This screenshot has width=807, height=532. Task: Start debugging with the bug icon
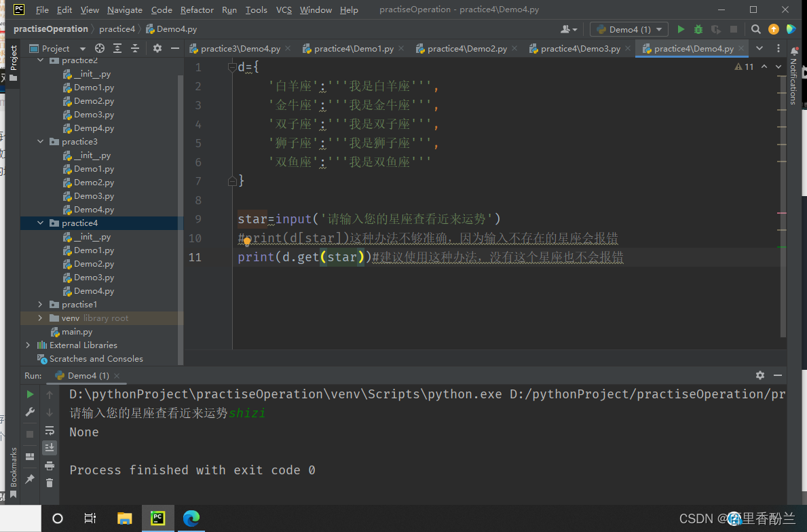pyautogui.click(x=698, y=29)
